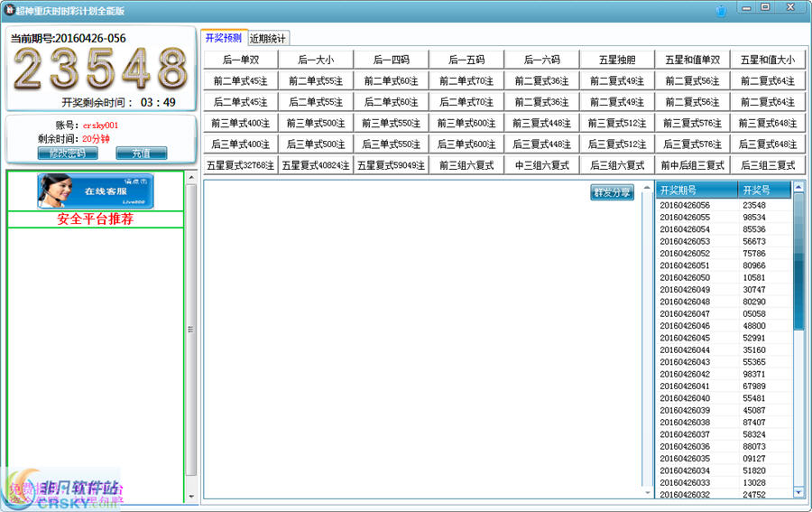Click the draw list scrollbar up arrow
Screen dimensions: 812x512
(798, 187)
